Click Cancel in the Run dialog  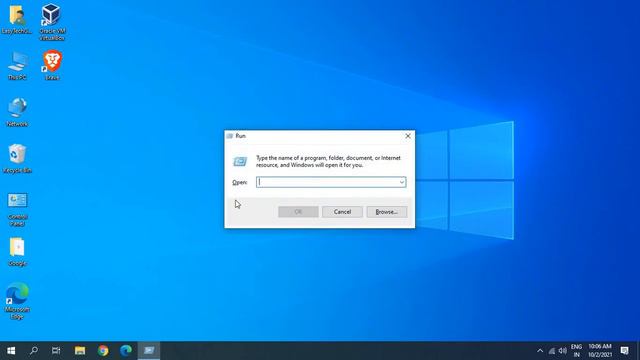pyautogui.click(x=342, y=212)
